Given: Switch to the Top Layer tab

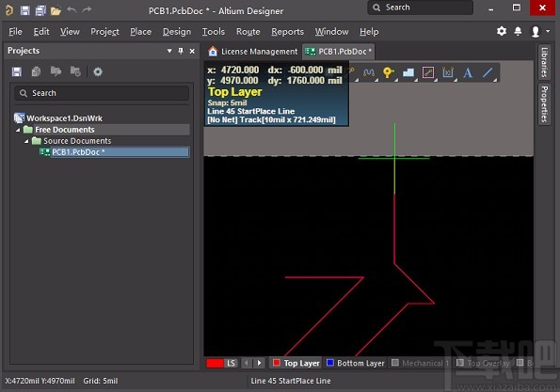Looking at the screenshot, I should (x=296, y=363).
